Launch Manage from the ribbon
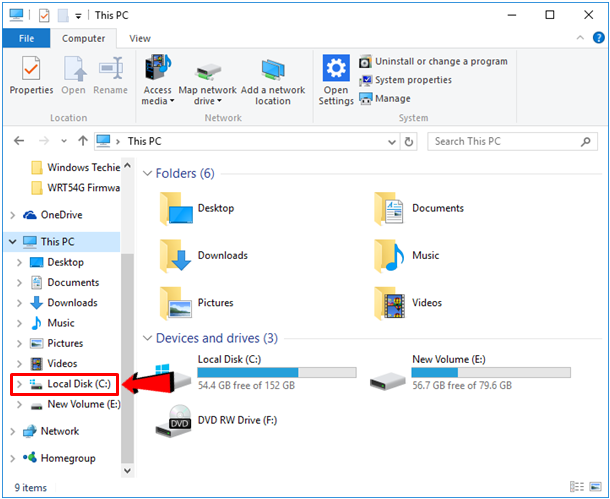Image resolution: width=610 pixels, height=499 pixels. (x=385, y=99)
